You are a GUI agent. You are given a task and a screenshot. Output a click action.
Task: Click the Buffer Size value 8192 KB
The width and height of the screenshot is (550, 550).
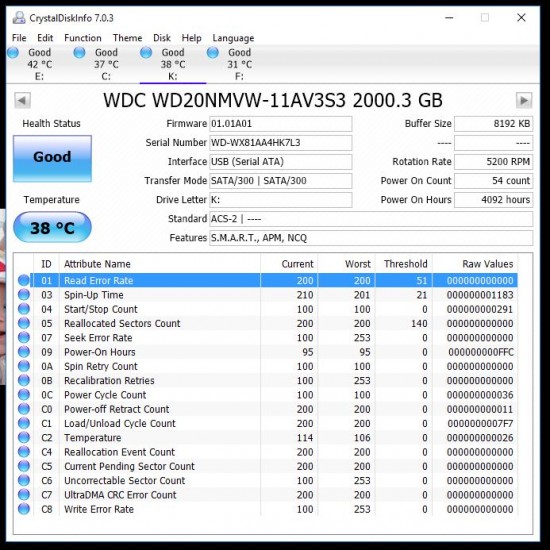(494, 124)
